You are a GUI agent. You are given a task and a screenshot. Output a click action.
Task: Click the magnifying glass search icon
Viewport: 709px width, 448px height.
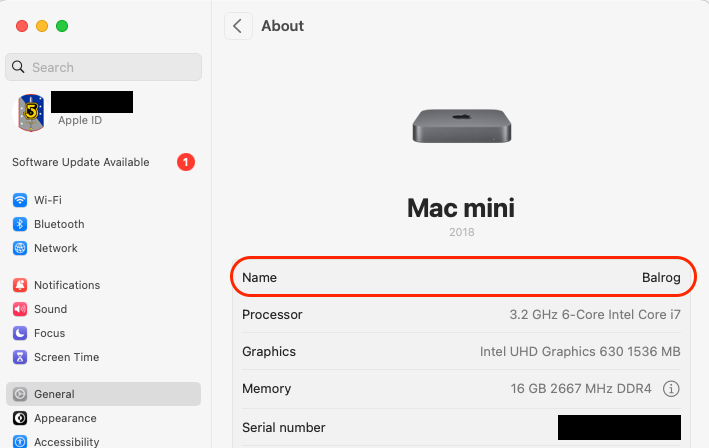click(18, 67)
